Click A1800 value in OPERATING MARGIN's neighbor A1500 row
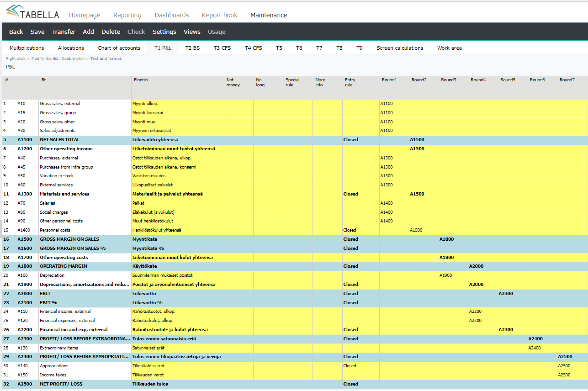Viewport: 588px width, 391px height. pos(446,239)
